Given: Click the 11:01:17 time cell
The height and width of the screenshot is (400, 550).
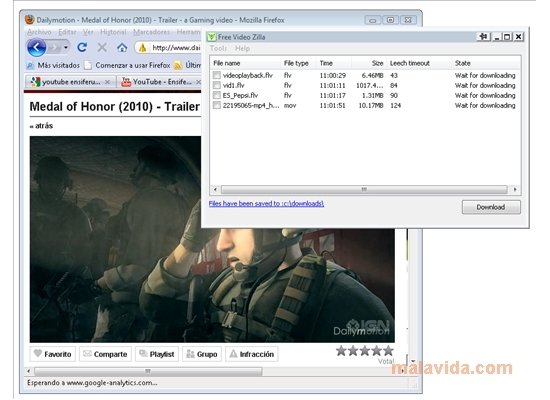Looking at the screenshot, I should pyautogui.click(x=333, y=95).
